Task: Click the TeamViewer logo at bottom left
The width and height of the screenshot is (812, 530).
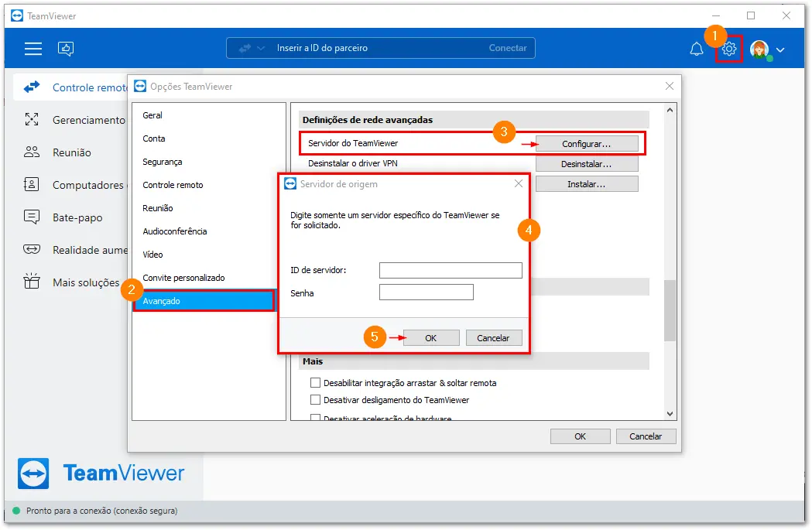Action: [101, 473]
